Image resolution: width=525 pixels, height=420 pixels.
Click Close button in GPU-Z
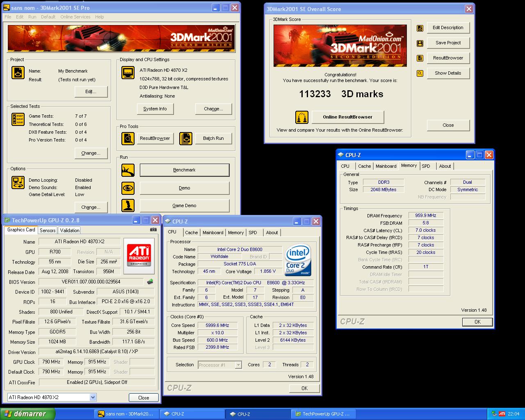[144, 398]
